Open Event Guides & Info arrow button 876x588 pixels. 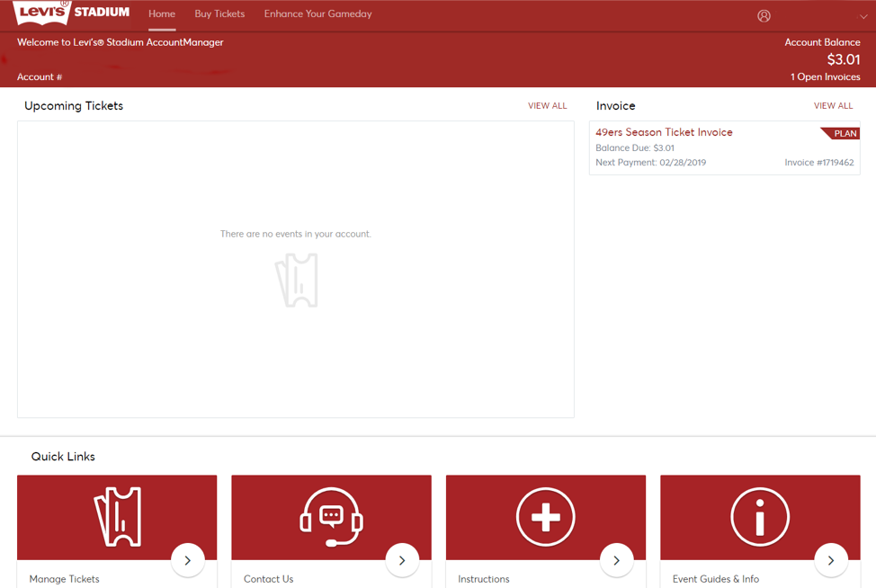tap(830, 560)
